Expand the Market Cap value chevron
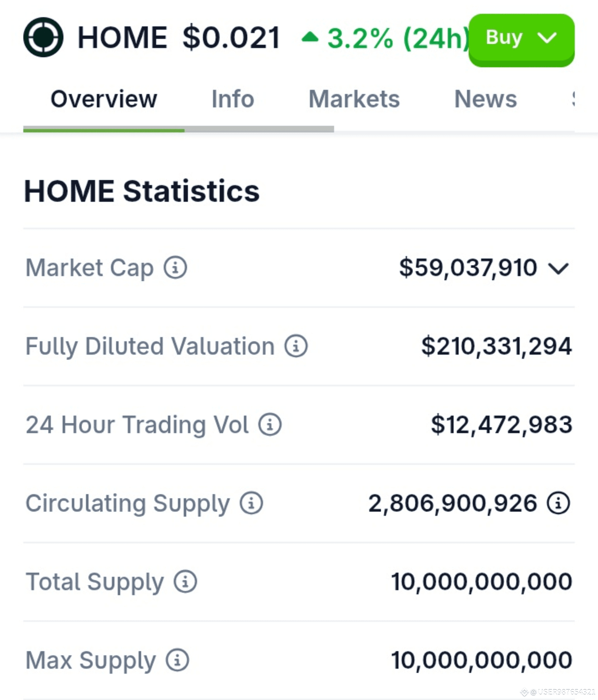Screen dimensions: 598x700 tap(558, 269)
